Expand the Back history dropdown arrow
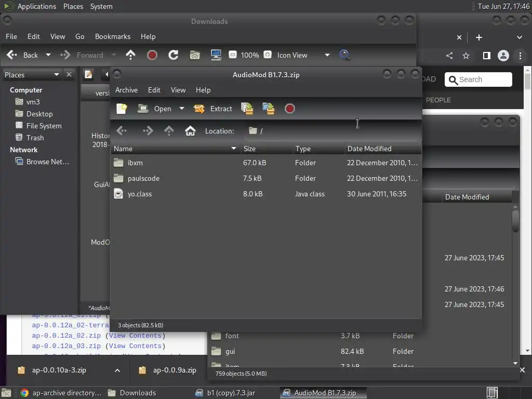This screenshot has width=532, height=399. [x=48, y=55]
